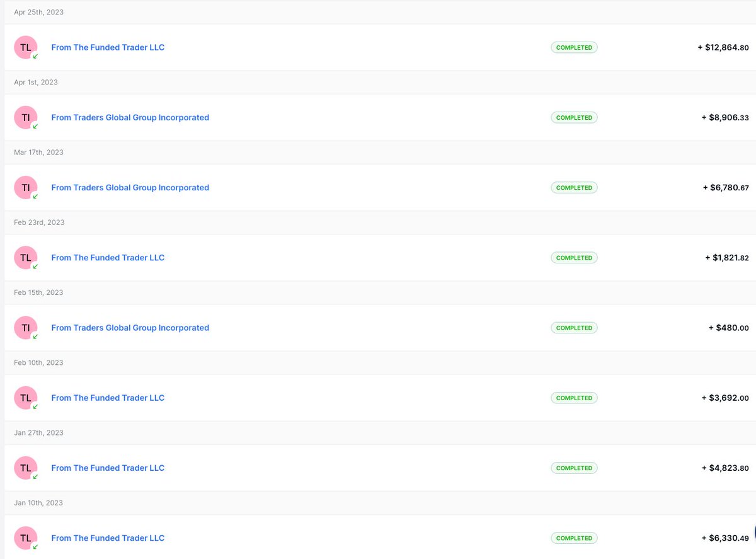Select the amount + $3,692.00
Screen dimensions: 756x559
coord(725,398)
